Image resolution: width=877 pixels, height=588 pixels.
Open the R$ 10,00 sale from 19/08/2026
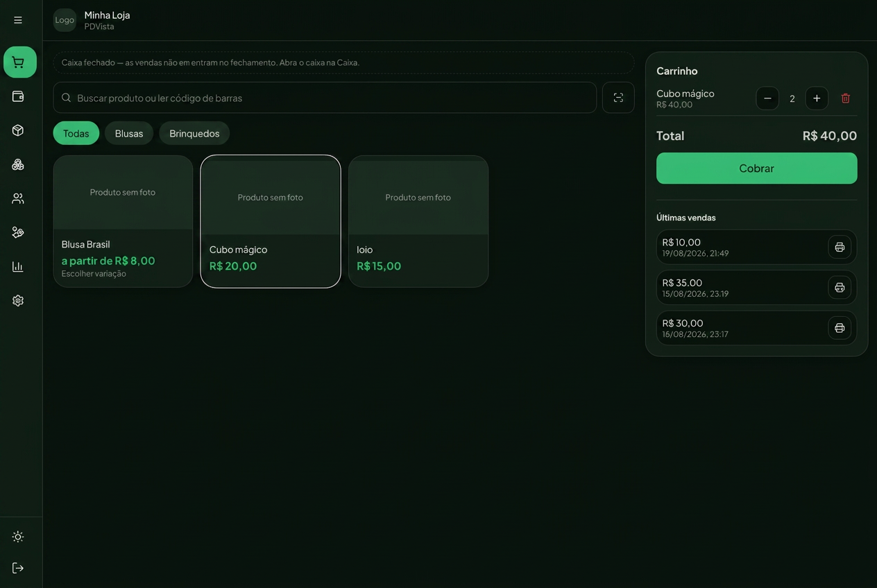point(757,247)
